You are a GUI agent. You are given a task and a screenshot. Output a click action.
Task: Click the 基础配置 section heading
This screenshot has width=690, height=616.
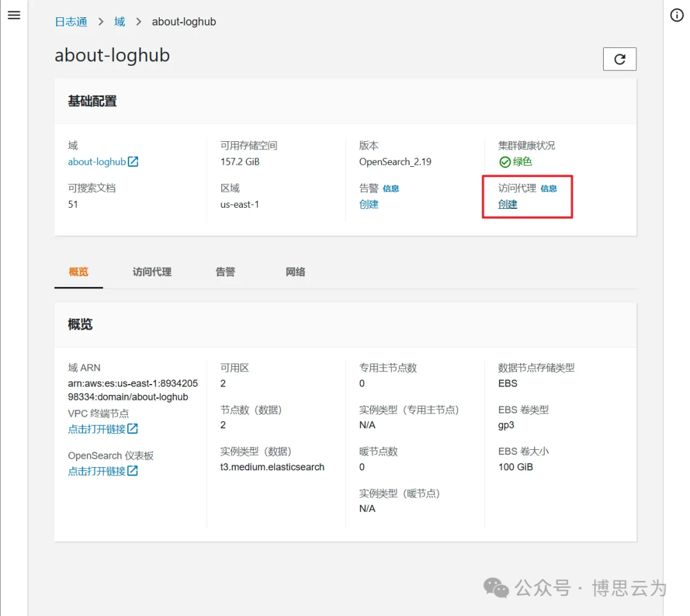pos(93,101)
